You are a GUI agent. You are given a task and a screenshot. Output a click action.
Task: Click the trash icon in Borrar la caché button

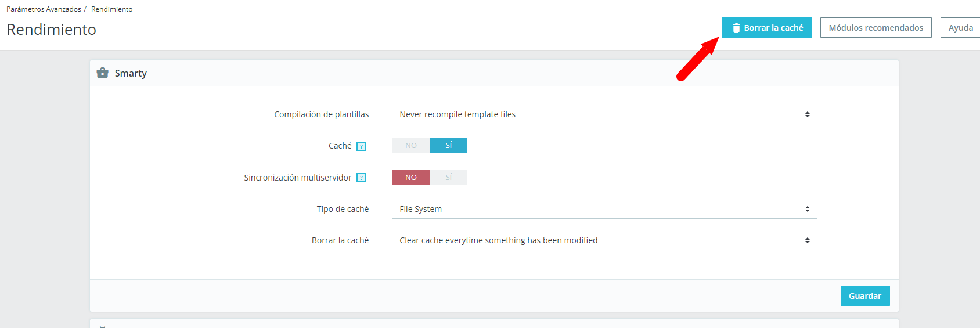click(736, 28)
